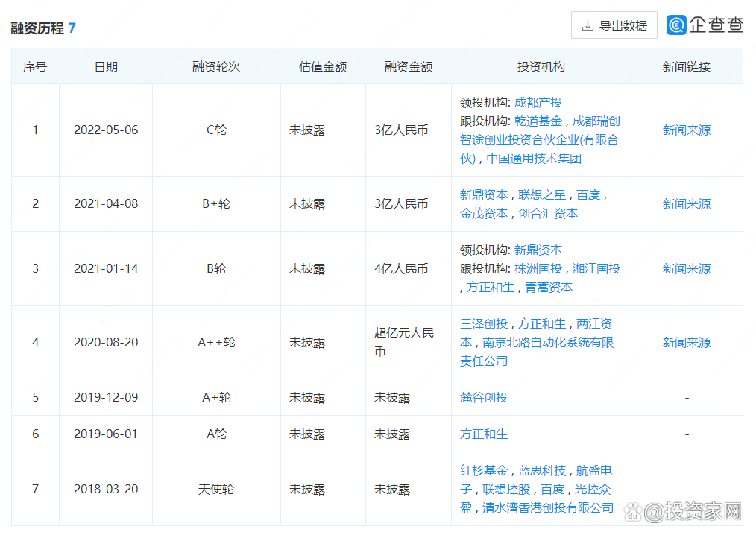Click the 新闻链接 column header
Screen dimensions: 756x538
click(x=687, y=66)
